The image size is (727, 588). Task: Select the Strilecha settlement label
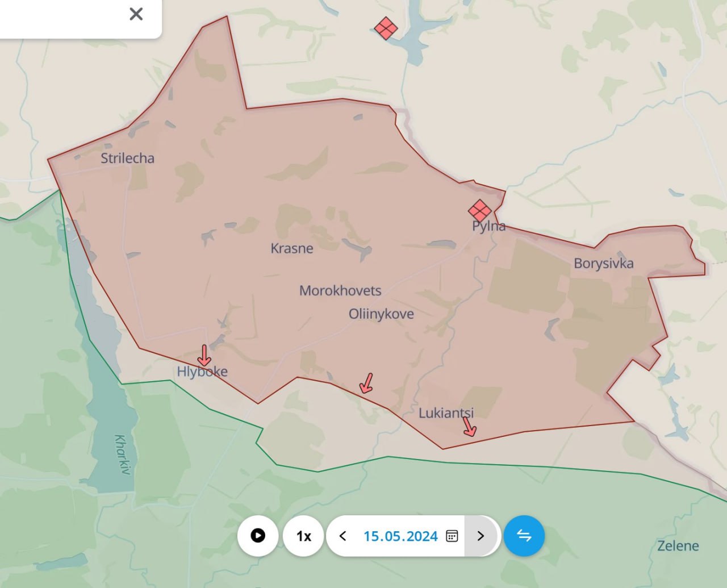tap(127, 158)
